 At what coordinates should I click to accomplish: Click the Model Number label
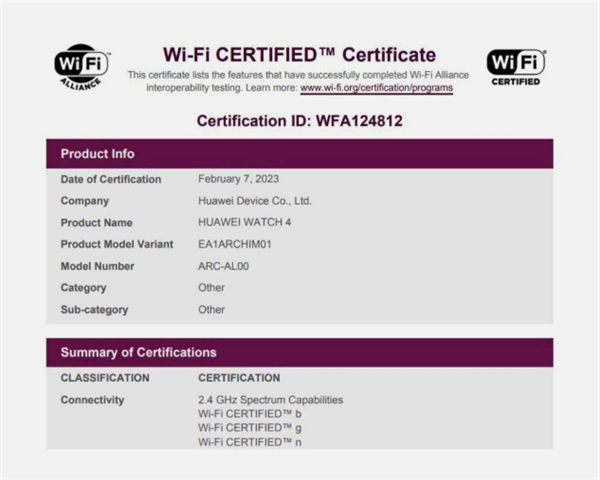coord(98,266)
